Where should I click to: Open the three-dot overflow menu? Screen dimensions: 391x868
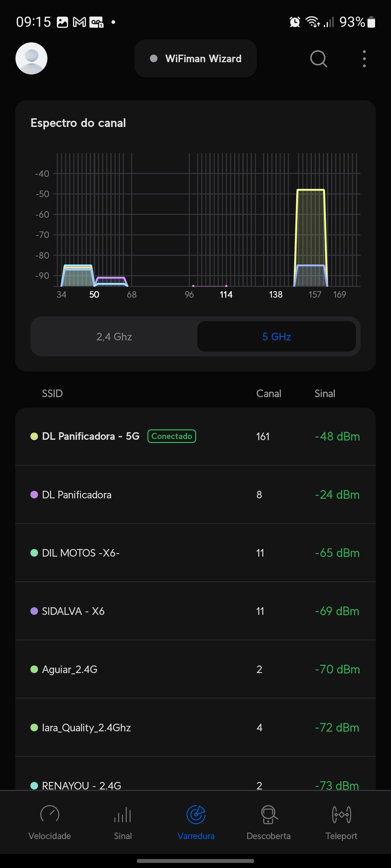tap(364, 59)
